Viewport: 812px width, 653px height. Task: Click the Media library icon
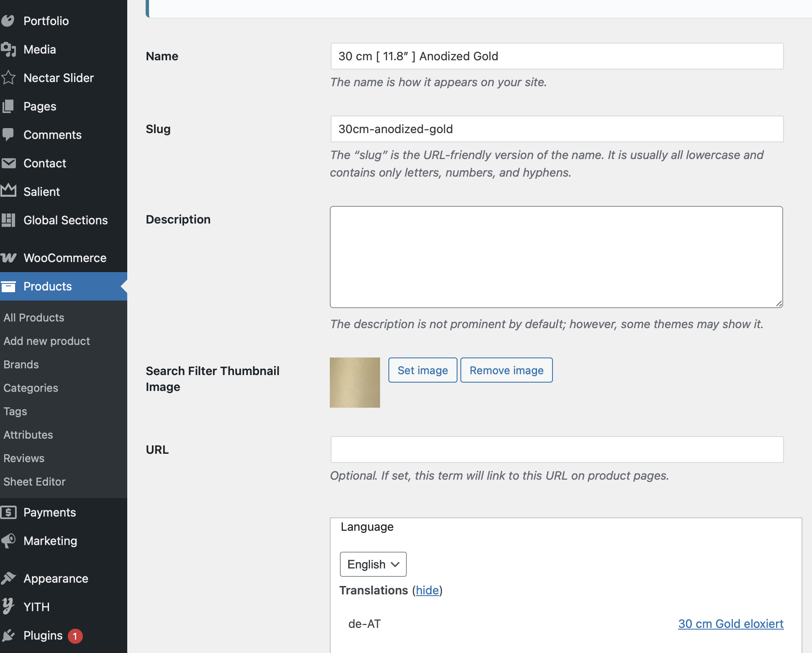[x=8, y=49]
